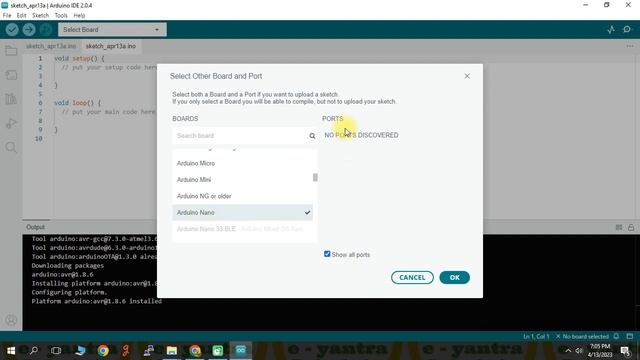Open the Sketch menu
The height and width of the screenshot is (360, 640).
click(40, 16)
